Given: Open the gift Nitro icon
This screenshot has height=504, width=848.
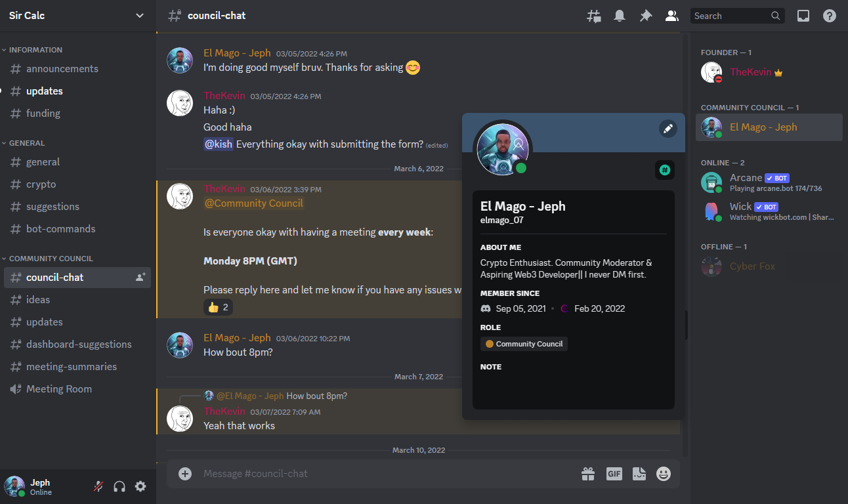Looking at the screenshot, I should pyautogui.click(x=587, y=474).
